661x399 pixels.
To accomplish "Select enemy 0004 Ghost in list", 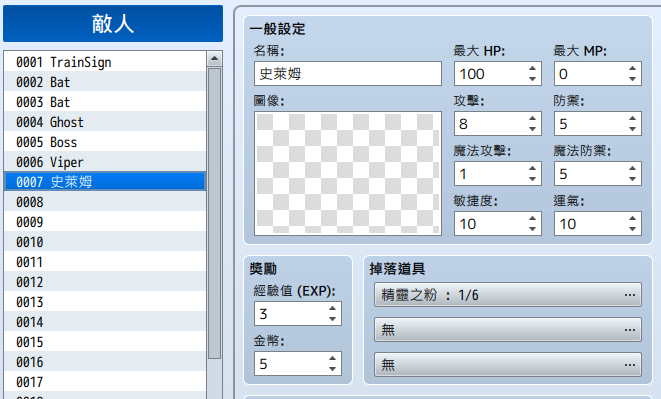I will (105, 122).
